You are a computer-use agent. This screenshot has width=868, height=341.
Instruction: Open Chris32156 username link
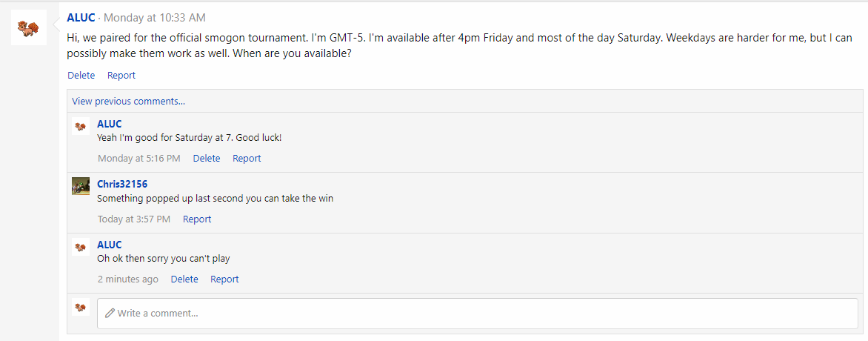[122, 184]
